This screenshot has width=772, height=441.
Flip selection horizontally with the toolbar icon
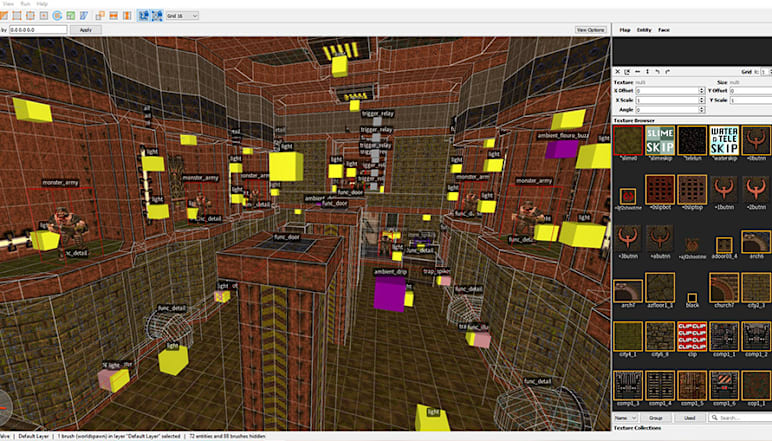[x=114, y=16]
